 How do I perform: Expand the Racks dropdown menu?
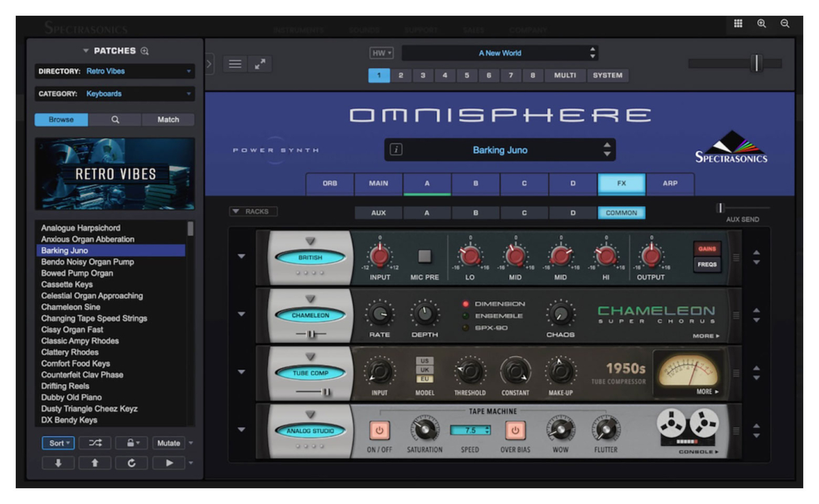[x=253, y=212]
